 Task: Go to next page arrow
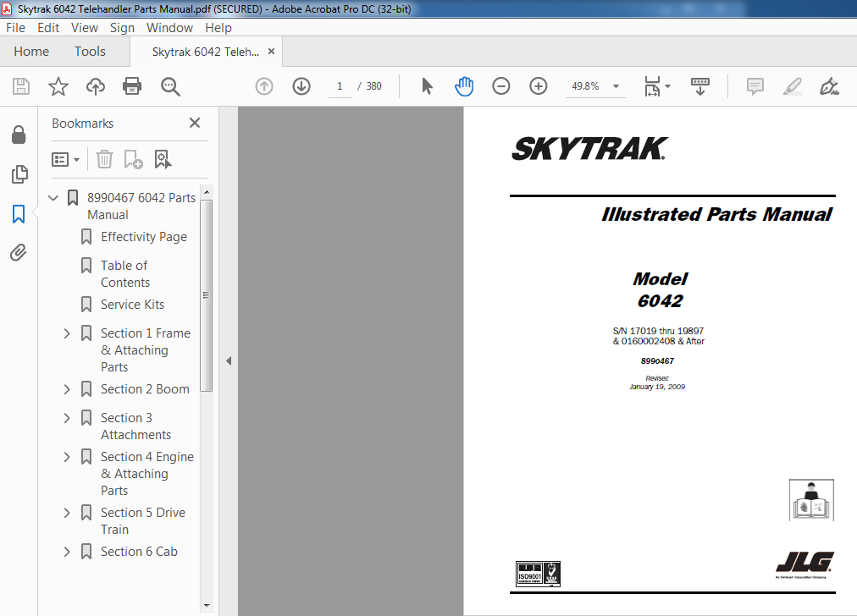point(301,86)
